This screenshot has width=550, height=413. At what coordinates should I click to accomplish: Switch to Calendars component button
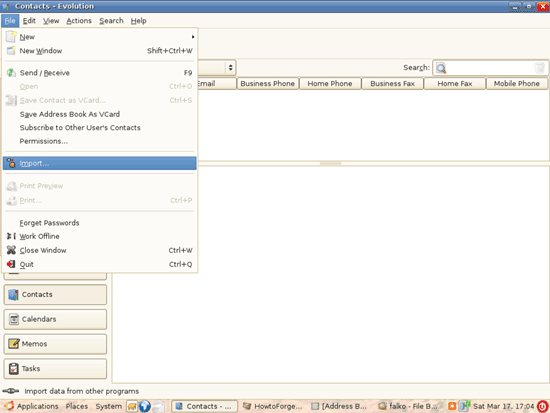tap(55, 319)
